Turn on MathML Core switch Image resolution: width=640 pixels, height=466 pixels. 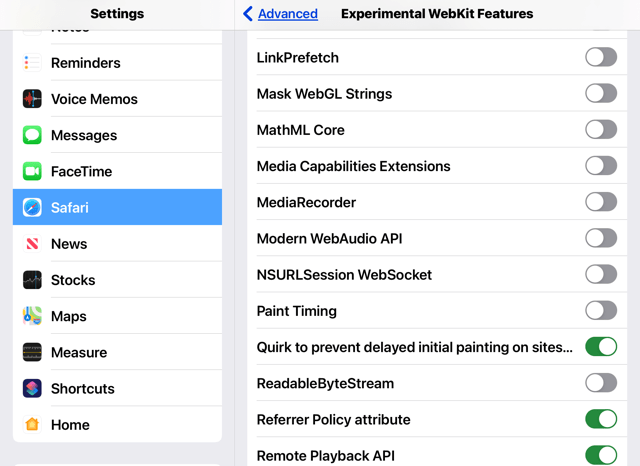point(601,129)
